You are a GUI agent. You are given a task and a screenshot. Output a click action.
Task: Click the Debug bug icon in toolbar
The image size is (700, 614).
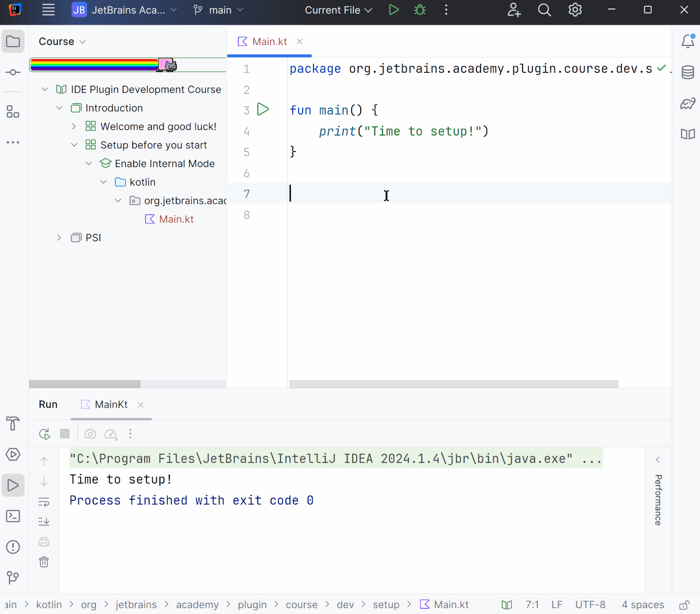tap(420, 10)
